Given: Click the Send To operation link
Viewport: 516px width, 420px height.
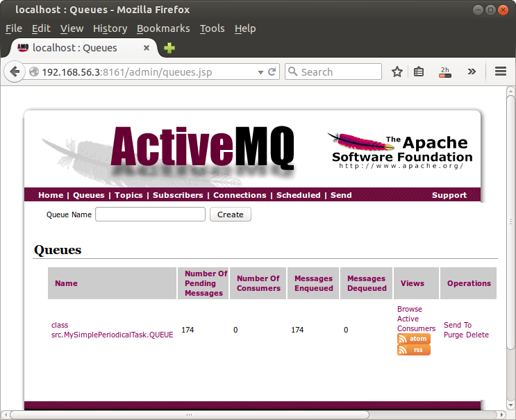Looking at the screenshot, I should coord(458,325).
